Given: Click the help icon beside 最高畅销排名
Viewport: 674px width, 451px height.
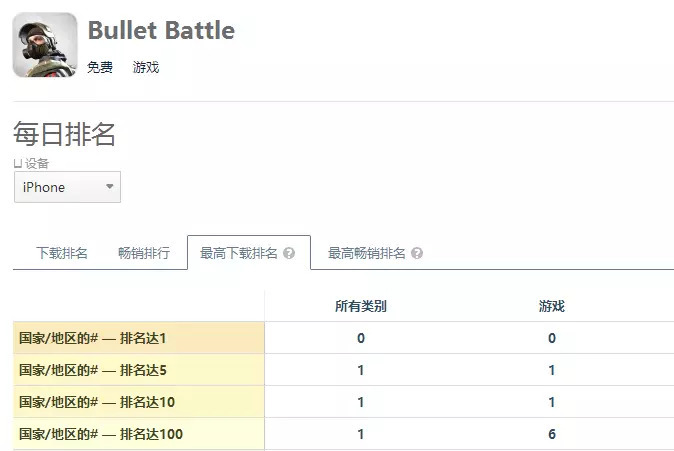Looking at the screenshot, I should 417,253.
